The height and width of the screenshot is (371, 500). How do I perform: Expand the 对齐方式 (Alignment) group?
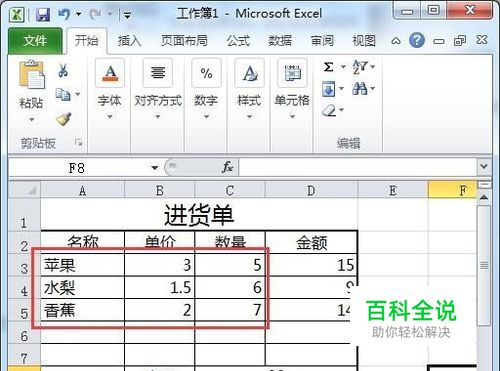coord(158,89)
